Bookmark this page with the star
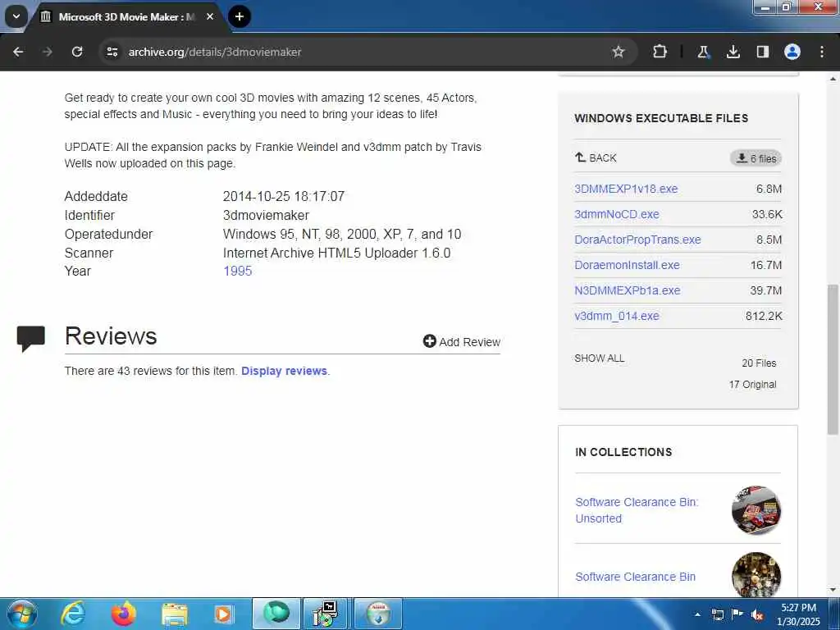 [619, 52]
